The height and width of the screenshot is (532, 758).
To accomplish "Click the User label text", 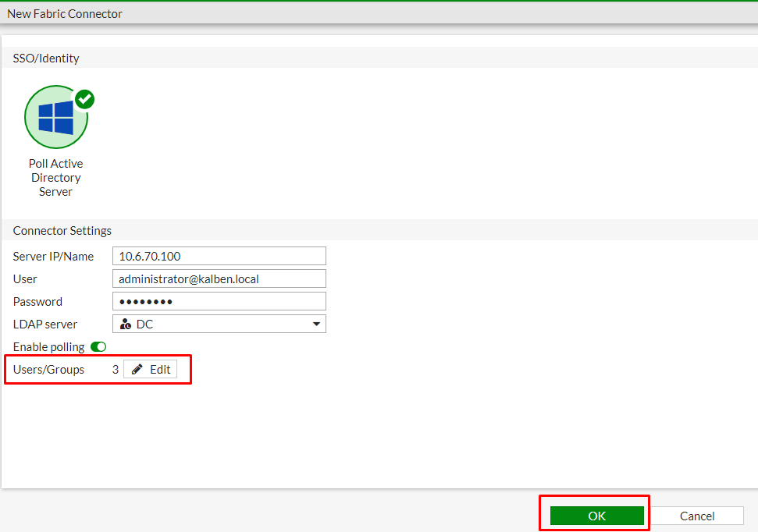I will (25, 278).
